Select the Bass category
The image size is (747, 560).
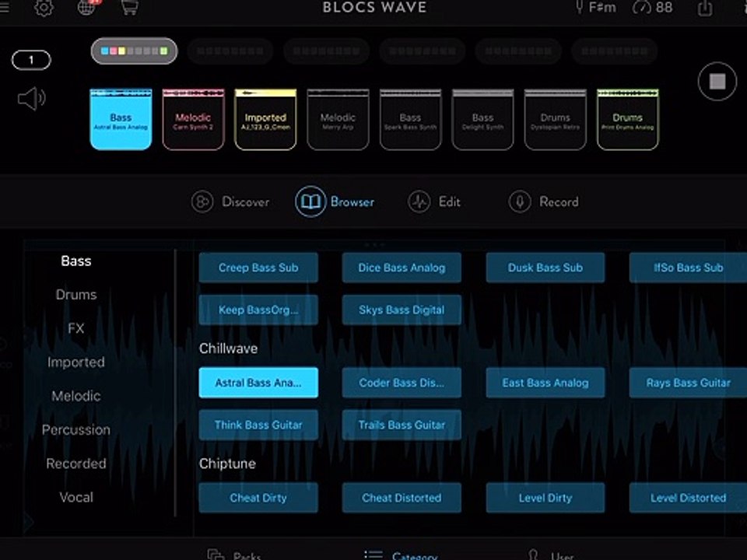(x=76, y=261)
